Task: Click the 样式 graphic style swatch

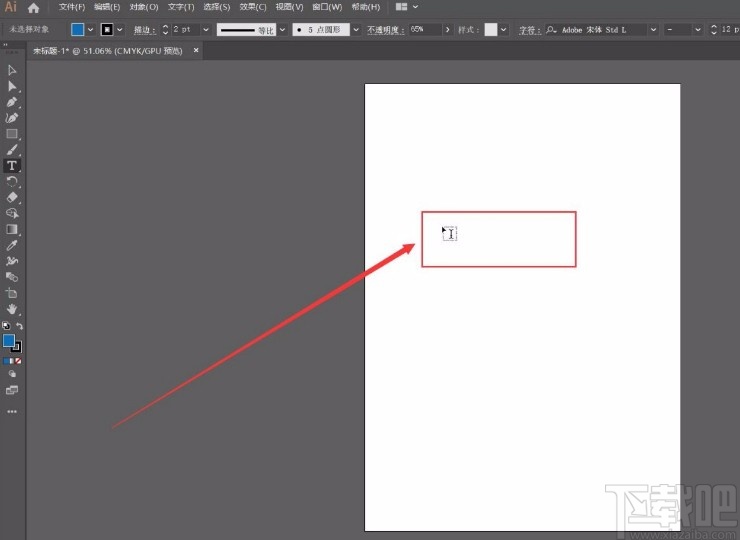Action: point(491,30)
